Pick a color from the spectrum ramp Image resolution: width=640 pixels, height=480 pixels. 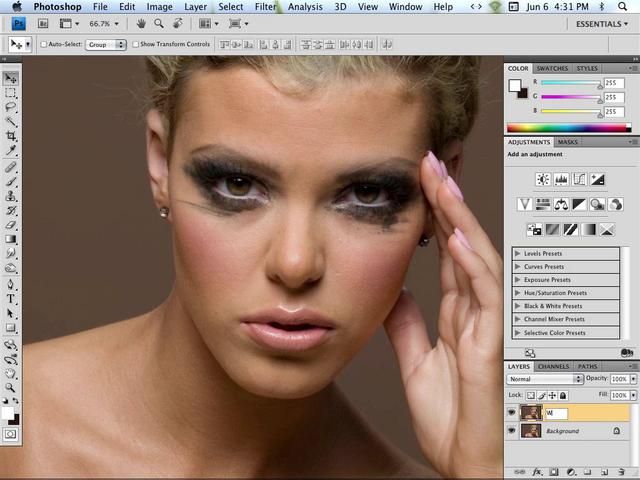click(x=569, y=128)
